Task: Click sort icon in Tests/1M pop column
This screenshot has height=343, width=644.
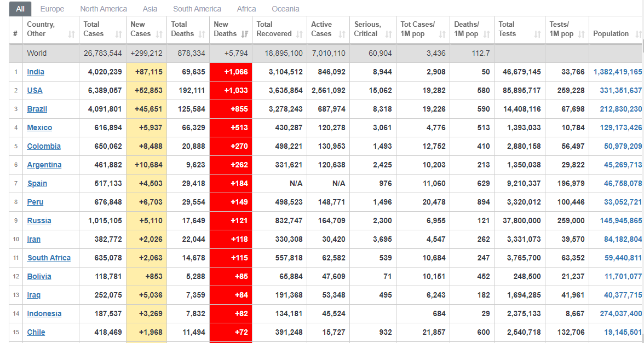Action: [x=582, y=34]
